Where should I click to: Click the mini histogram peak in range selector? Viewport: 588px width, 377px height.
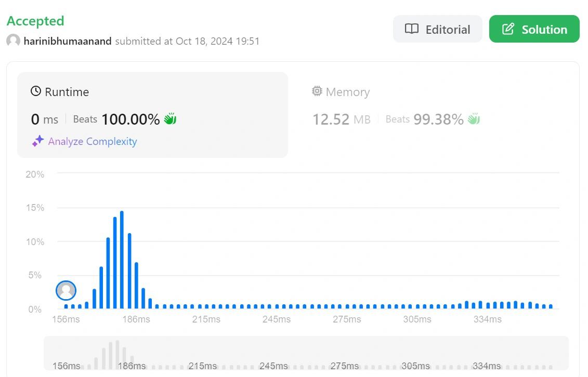[x=117, y=355]
